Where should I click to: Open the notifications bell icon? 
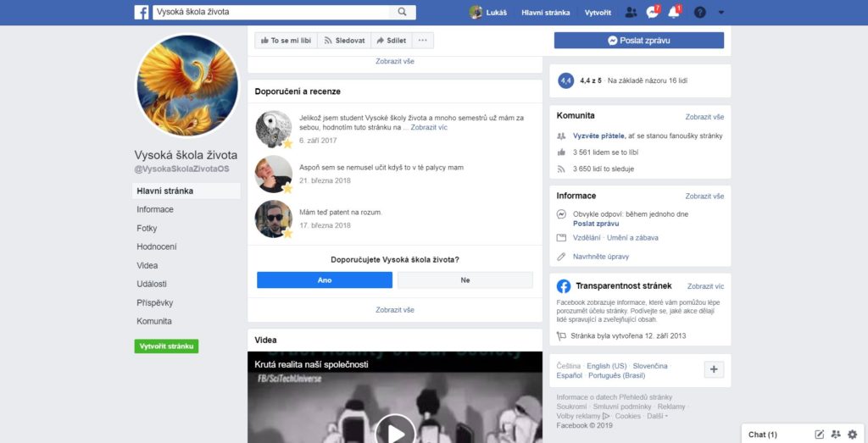[674, 12]
